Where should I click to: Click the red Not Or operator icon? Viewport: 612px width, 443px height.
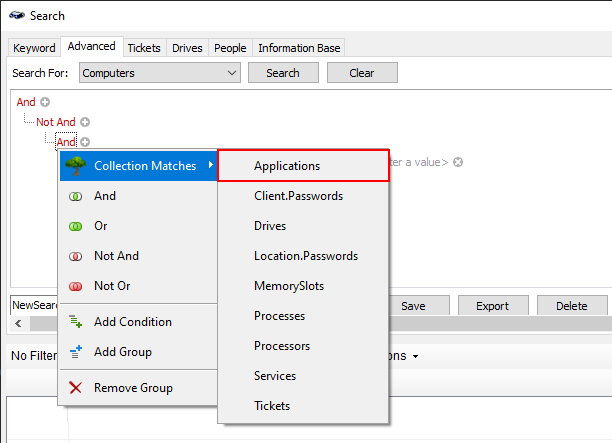click(75, 286)
